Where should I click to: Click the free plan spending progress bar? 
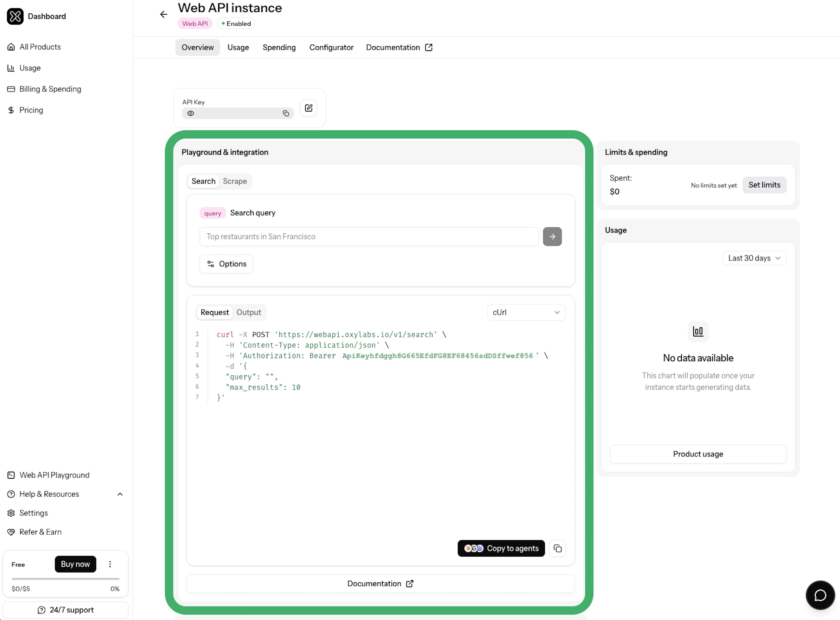pos(65,579)
